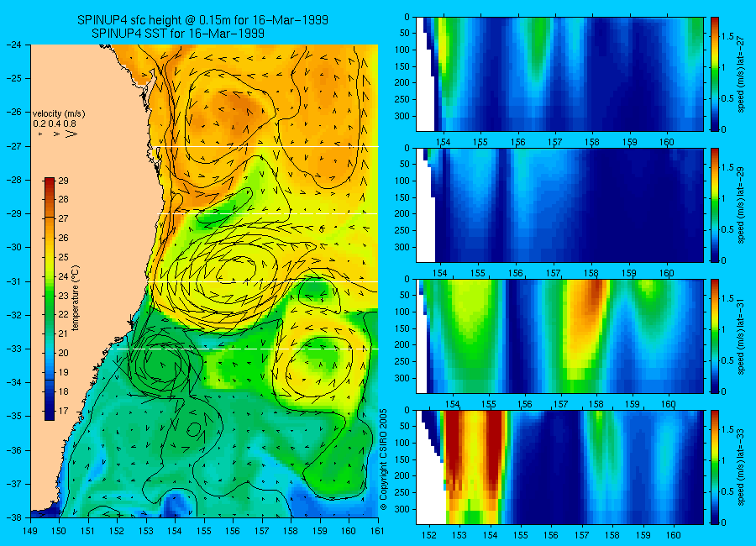
Task: Click the 'speed (m/s) lat=-31' label
Action: [x=742, y=336]
